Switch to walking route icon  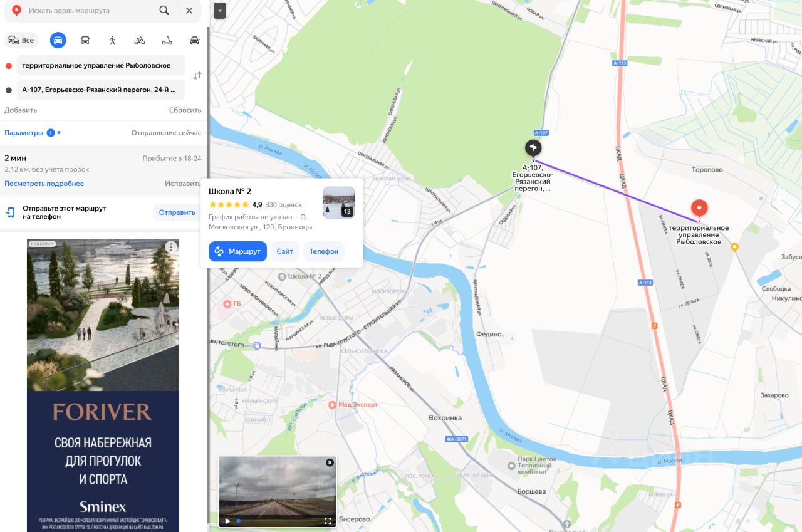(112, 40)
